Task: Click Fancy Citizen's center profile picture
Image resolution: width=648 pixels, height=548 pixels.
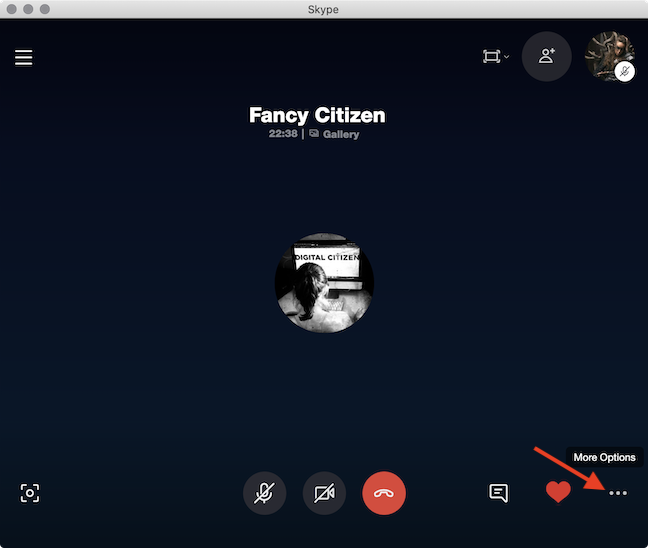Action: pos(324,283)
